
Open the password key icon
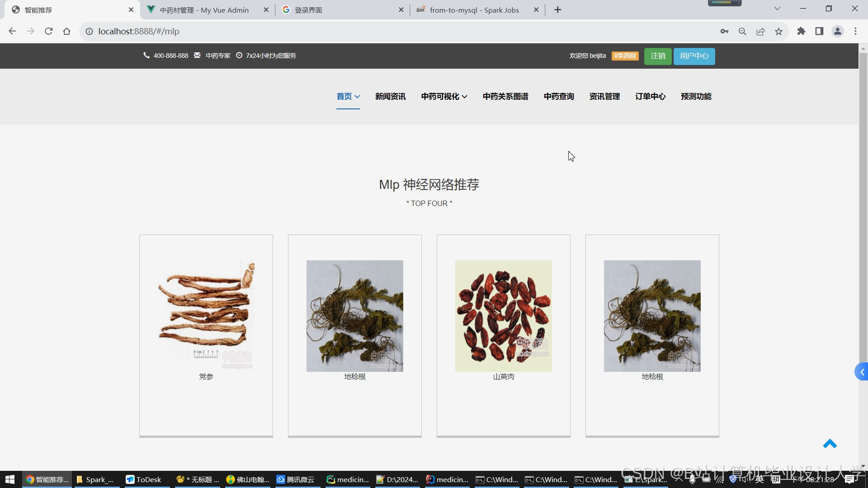click(x=724, y=32)
